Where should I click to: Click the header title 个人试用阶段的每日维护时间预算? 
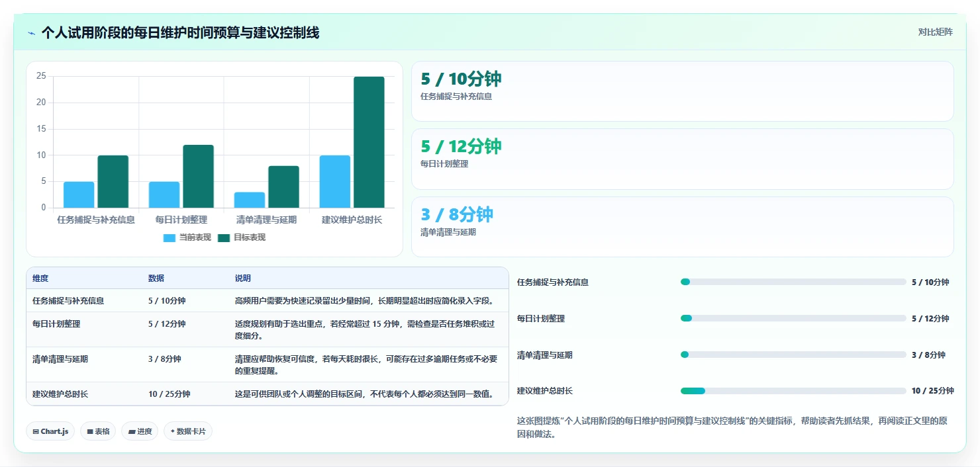tap(180, 32)
